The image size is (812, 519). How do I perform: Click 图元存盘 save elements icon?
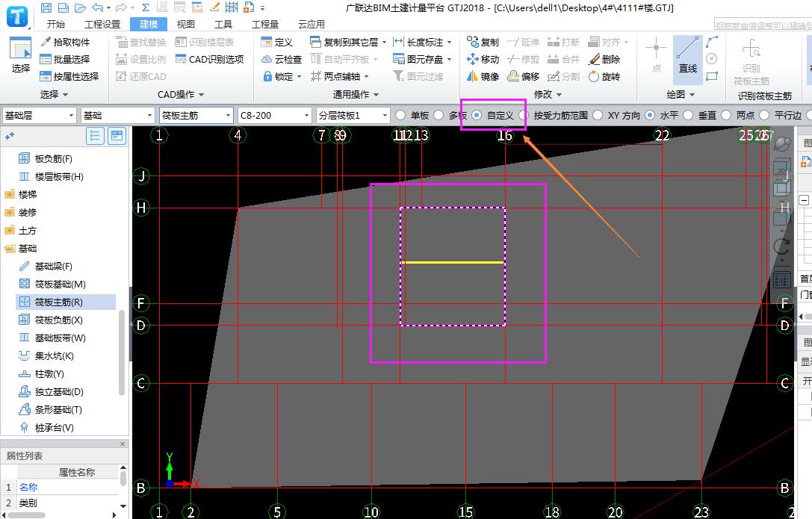[x=398, y=59]
